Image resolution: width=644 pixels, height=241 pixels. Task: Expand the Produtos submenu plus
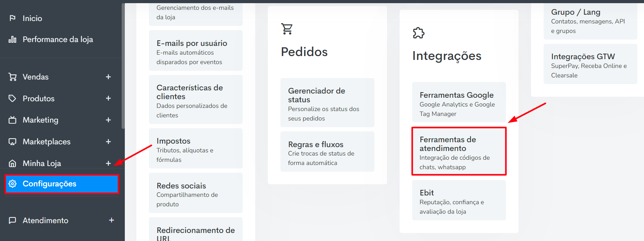pos(108,98)
